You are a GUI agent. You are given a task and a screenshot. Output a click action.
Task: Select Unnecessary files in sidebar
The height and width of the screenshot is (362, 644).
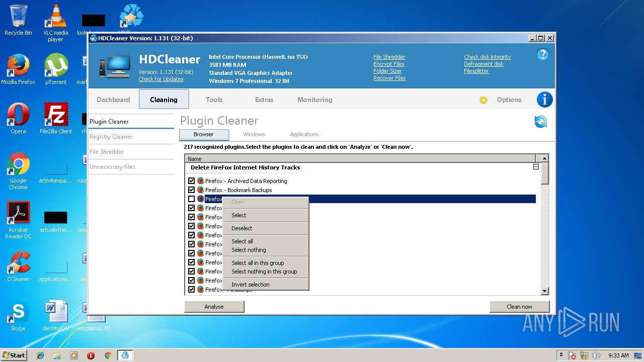tap(131, 167)
